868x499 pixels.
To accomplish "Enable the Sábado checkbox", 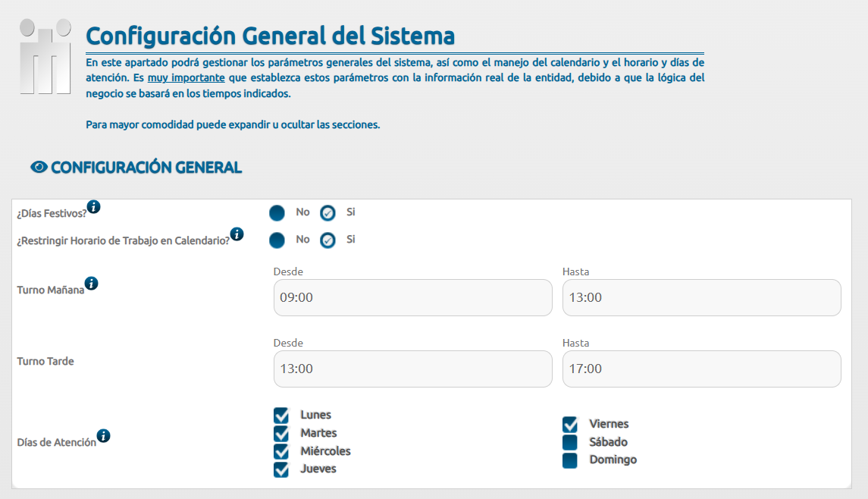I will point(570,443).
